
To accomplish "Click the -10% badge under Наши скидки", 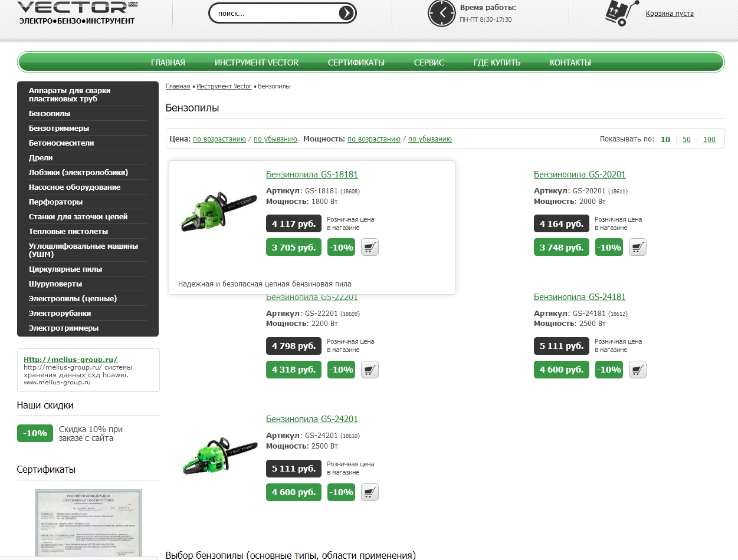I will click(x=35, y=433).
